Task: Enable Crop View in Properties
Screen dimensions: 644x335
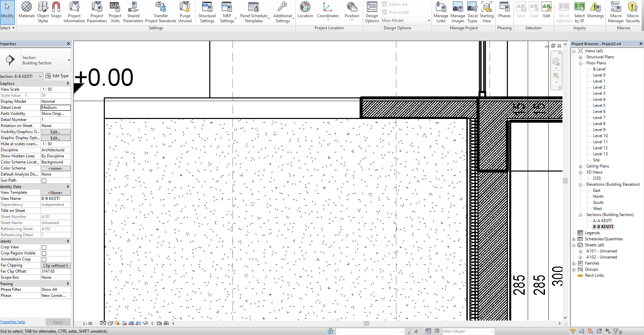Action: [x=44, y=247]
